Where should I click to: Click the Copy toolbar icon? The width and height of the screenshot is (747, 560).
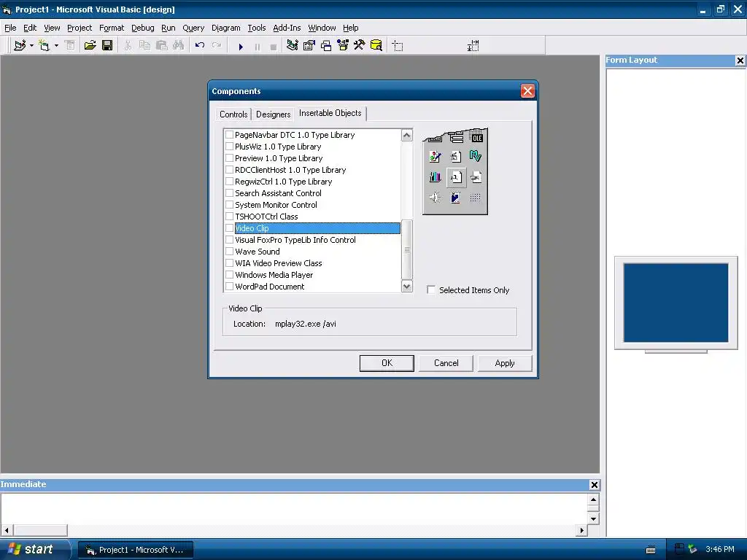coord(145,46)
